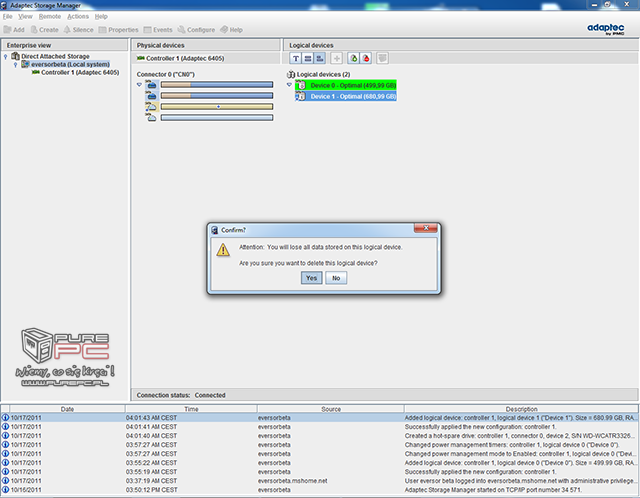Click the Connection status: Connected bar
640x498 pixels.
point(384,395)
